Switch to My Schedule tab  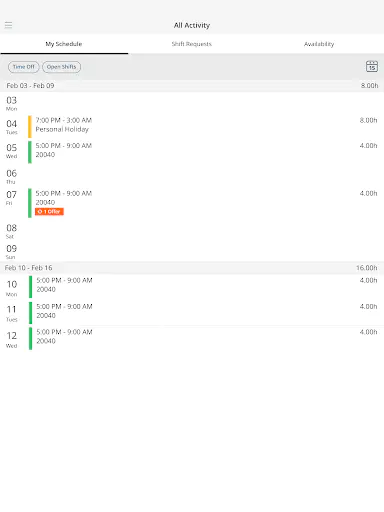pyautogui.click(x=64, y=44)
